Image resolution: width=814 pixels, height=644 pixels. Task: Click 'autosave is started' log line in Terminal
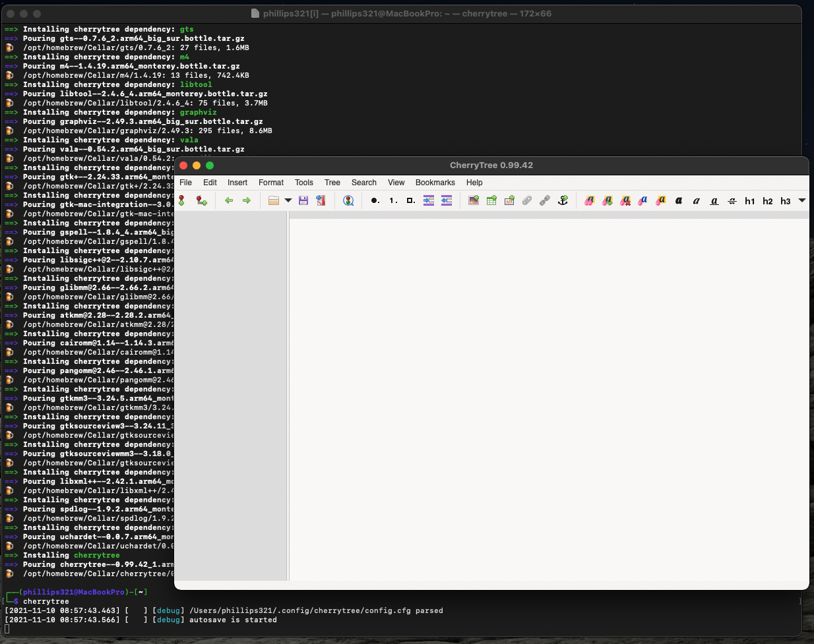[233, 620]
